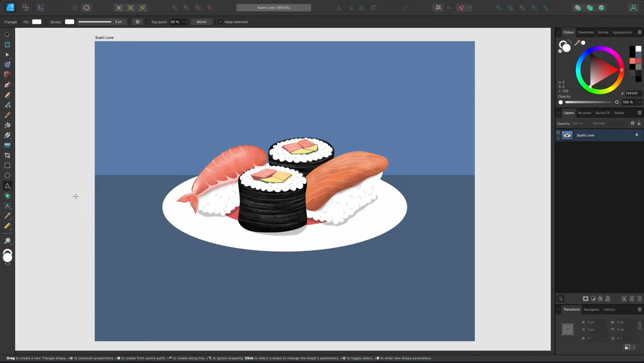Expand the Sushi Love layer

558,138
